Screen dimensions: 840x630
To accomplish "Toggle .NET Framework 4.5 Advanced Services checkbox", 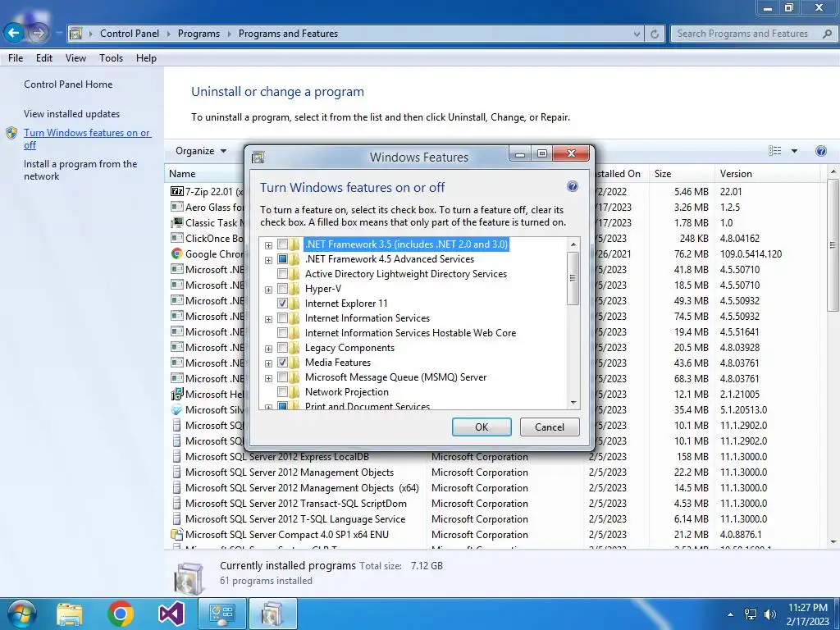I will click(x=282, y=259).
